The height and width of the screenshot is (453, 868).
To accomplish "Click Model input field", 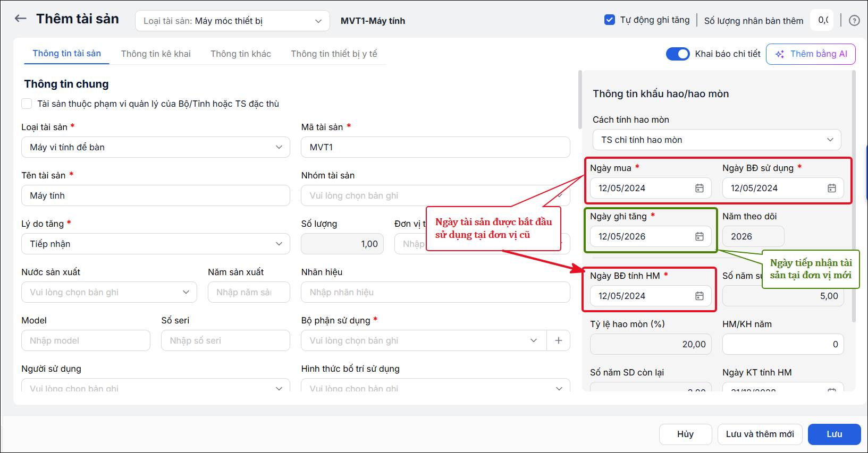I will tap(86, 340).
